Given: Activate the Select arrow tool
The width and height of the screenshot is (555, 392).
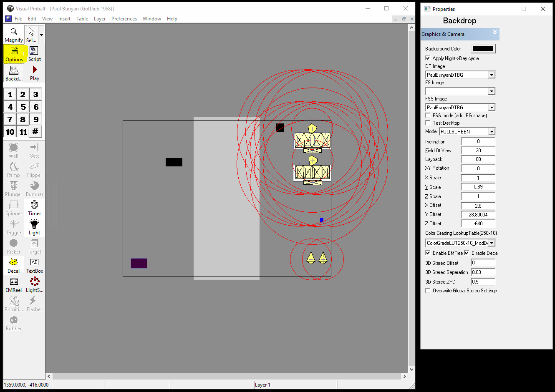Looking at the screenshot, I should (31, 35).
